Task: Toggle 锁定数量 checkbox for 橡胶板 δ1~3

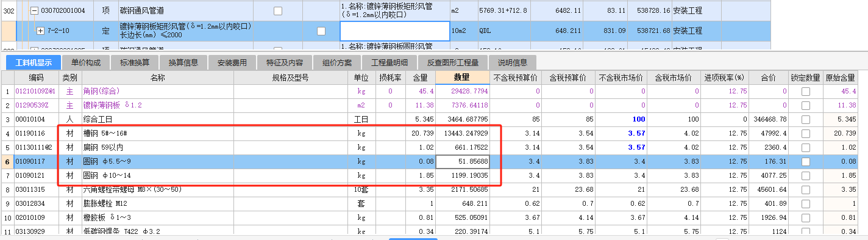Action: [806, 217]
